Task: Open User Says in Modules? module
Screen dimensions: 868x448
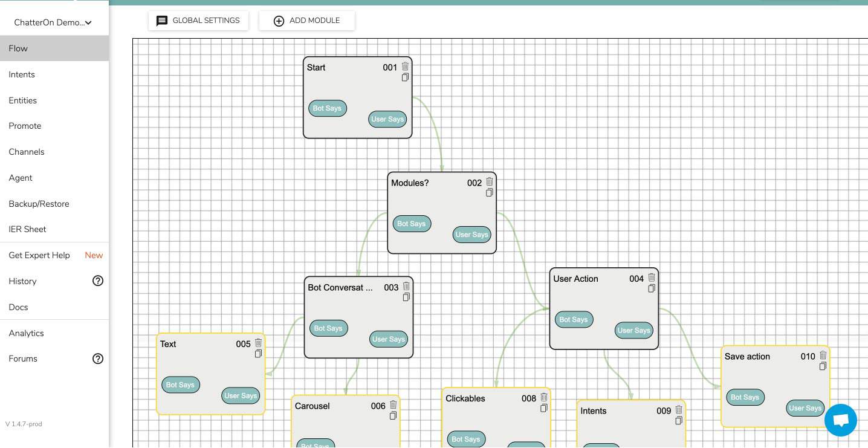Action: pyautogui.click(x=471, y=235)
